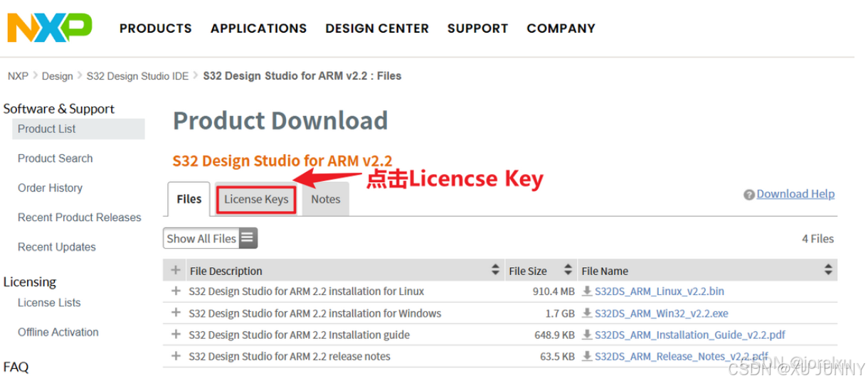The image size is (868, 383).
Task: Open the COMPANY menu
Action: (x=561, y=28)
